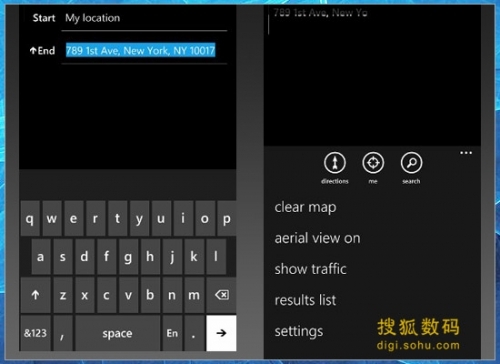Image resolution: width=500 pixels, height=364 pixels.
Task: Tap the space key
Action: [x=117, y=333]
